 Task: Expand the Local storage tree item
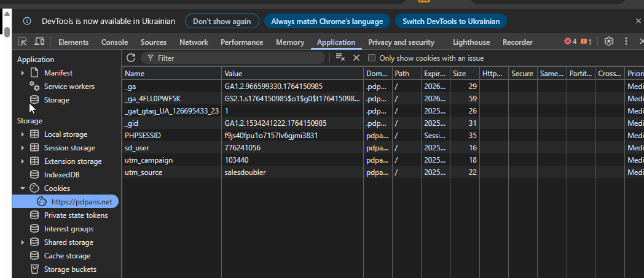23,134
